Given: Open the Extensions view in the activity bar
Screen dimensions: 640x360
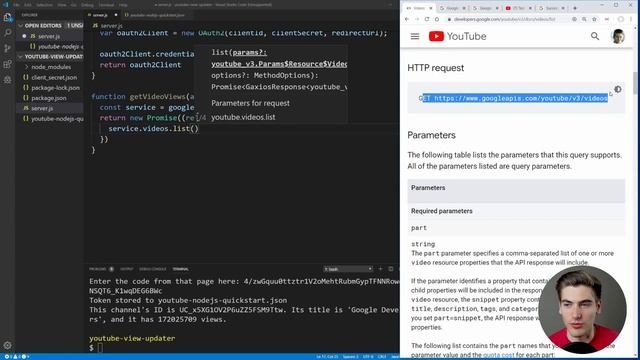Looking at the screenshot, I should pyautogui.click(x=7, y=64).
